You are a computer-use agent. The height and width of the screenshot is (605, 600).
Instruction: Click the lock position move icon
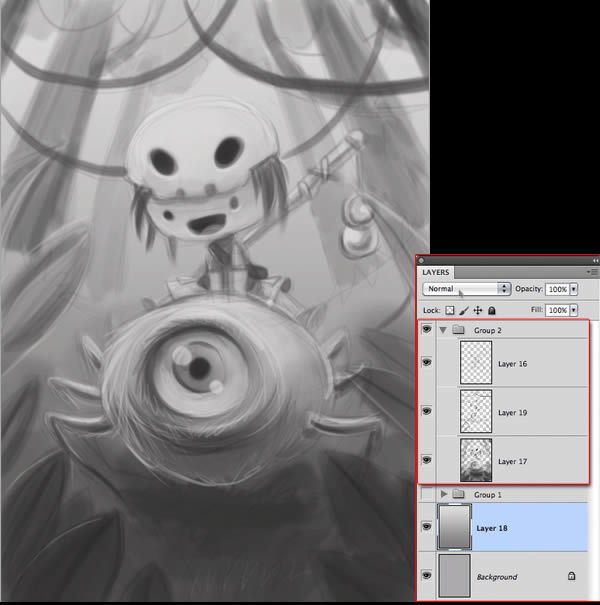[478, 311]
